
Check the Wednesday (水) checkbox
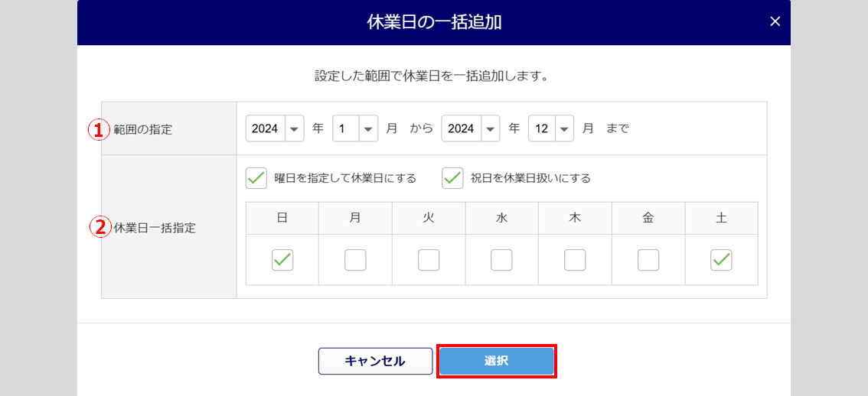coord(501,260)
